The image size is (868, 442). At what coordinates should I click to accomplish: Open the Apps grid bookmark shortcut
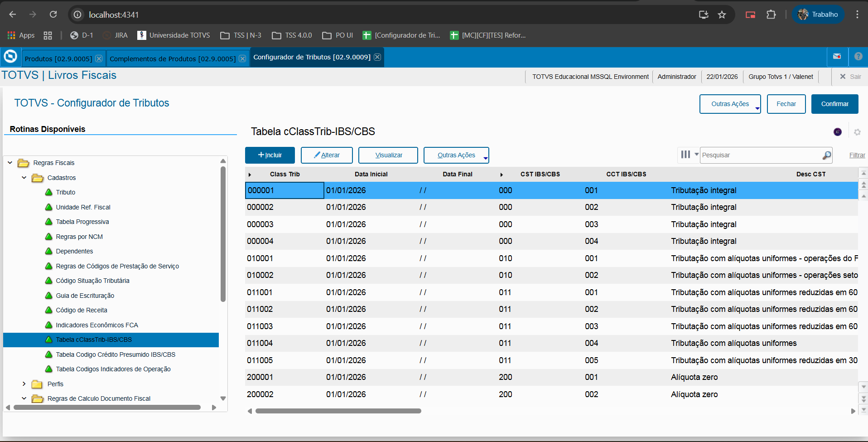coord(21,35)
